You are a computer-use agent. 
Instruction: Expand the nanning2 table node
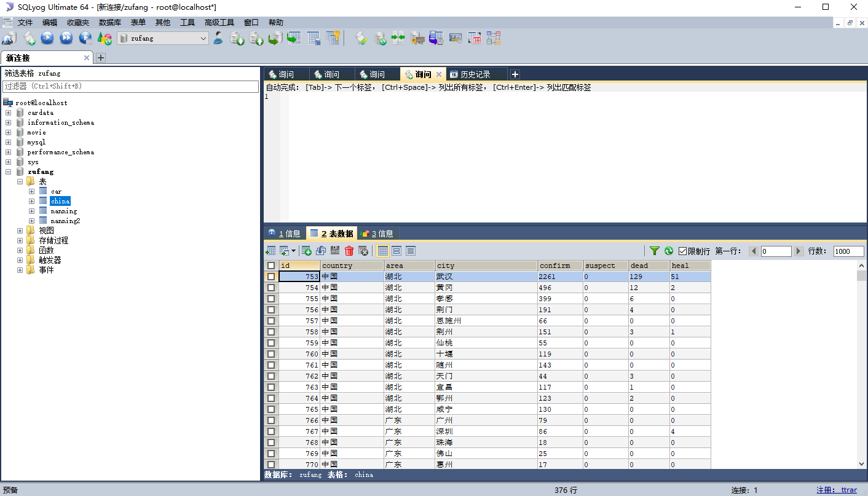coord(32,221)
